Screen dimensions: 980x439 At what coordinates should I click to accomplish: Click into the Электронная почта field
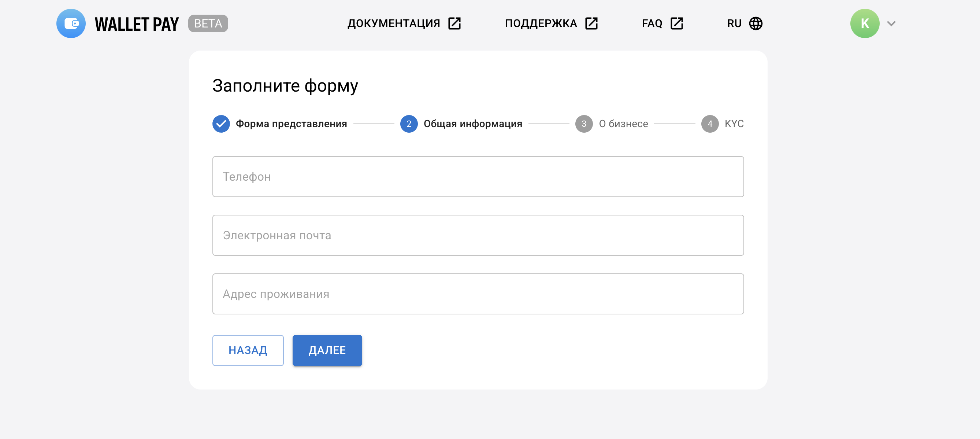(x=478, y=235)
